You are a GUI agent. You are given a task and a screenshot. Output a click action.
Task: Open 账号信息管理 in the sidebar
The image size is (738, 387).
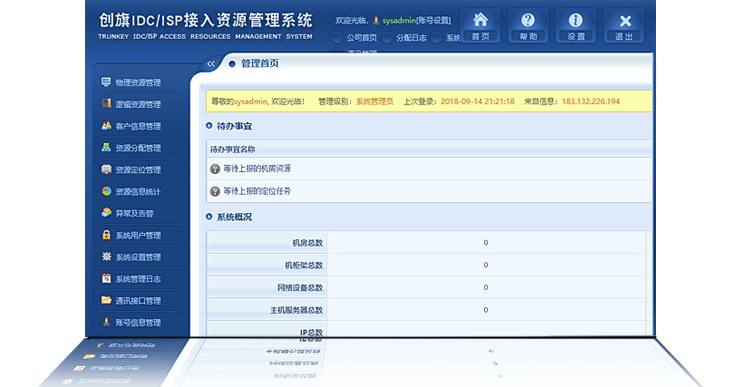coord(138,322)
